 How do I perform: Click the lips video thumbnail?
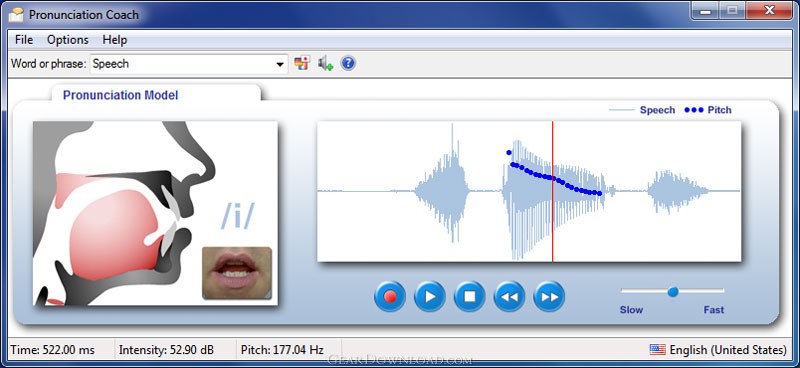(x=237, y=273)
